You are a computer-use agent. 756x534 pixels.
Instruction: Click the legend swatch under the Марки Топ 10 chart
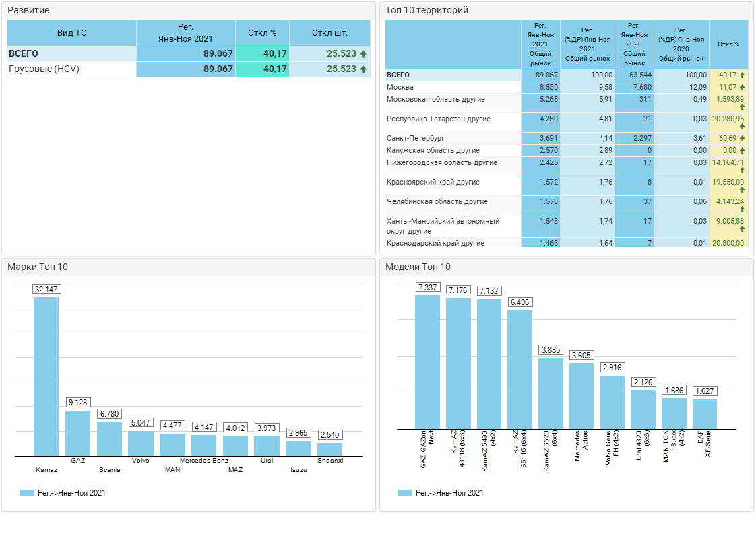click(26, 493)
